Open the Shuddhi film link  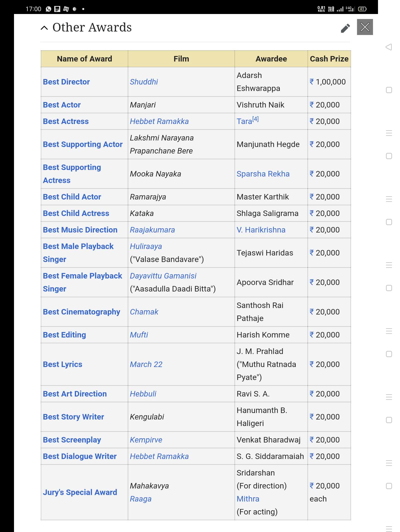click(x=144, y=82)
